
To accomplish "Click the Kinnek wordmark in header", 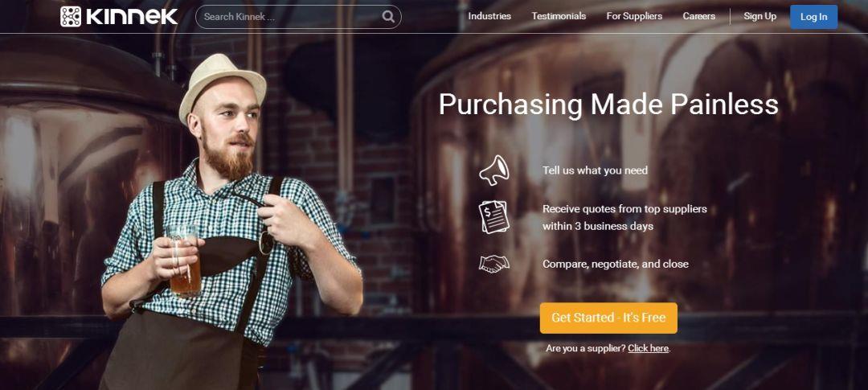I will 132,17.
